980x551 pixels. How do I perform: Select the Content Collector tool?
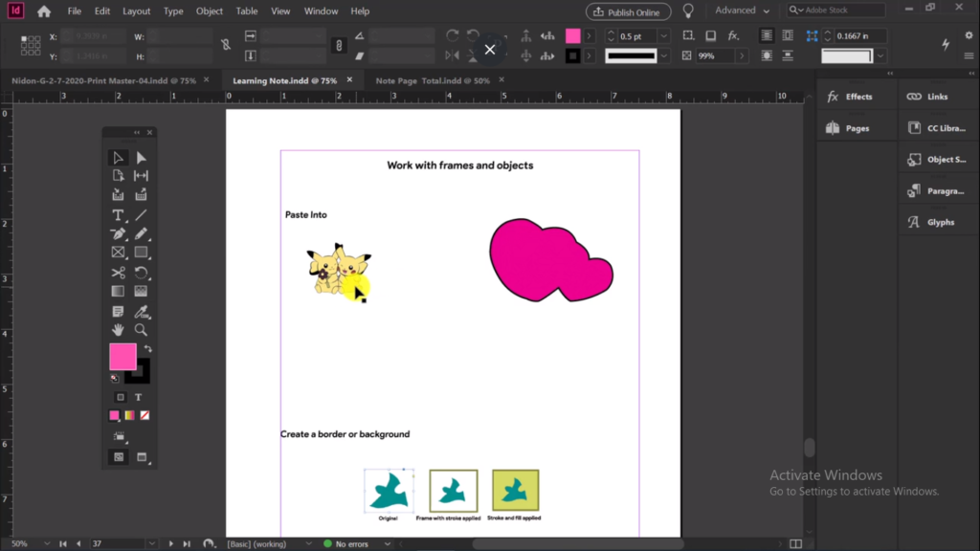pos(118,195)
